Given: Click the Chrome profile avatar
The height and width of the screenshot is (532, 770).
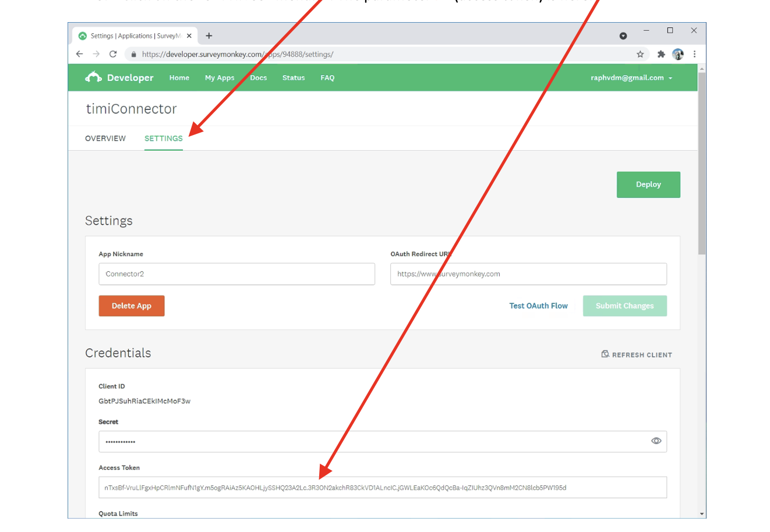Looking at the screenshot, I should 677,54.
